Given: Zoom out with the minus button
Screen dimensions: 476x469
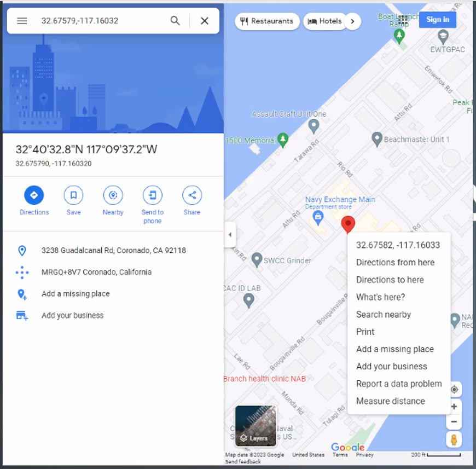Looking at the screenshot, I should [x=454, y=421].
